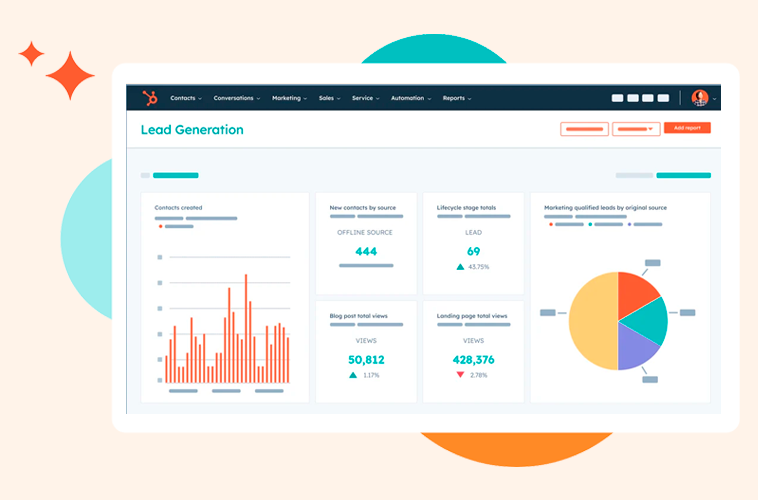Expand the Contacts navigation menu
758x500 pixels.
[x=185, y=98]
